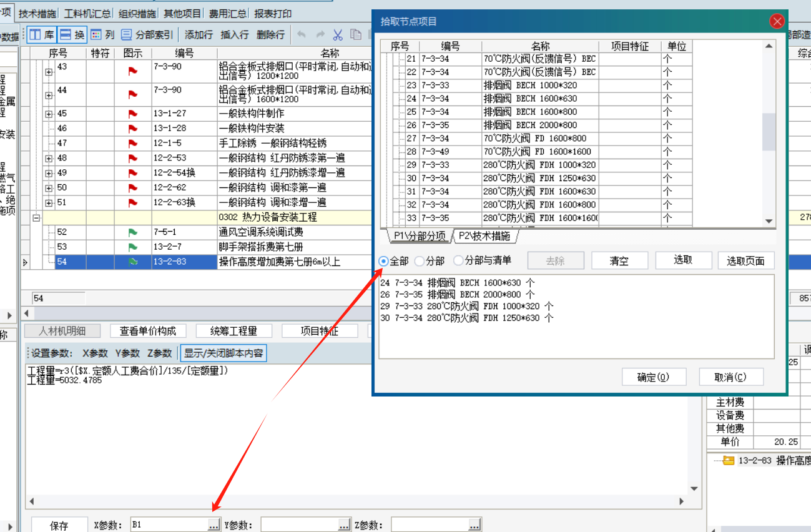Image resolution: width=811 pixels, height=532 pixels.
Task: Select the 分部与清单 radio option
Action: coord(483,260)
